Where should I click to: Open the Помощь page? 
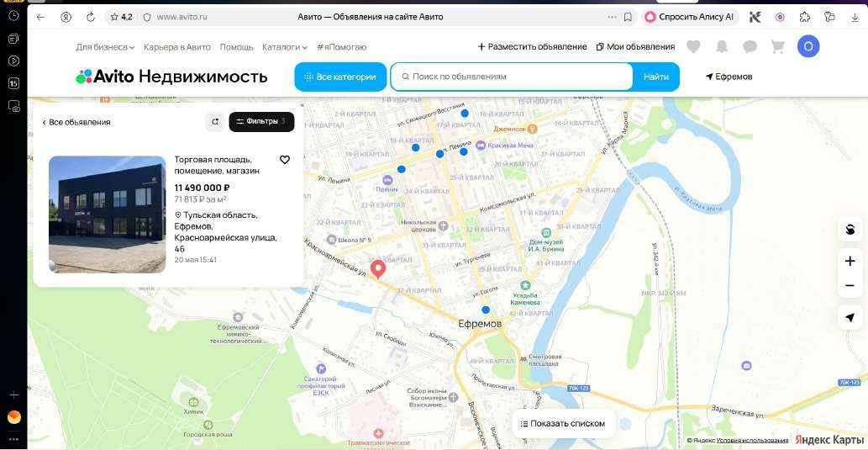[x=236, y=47]
